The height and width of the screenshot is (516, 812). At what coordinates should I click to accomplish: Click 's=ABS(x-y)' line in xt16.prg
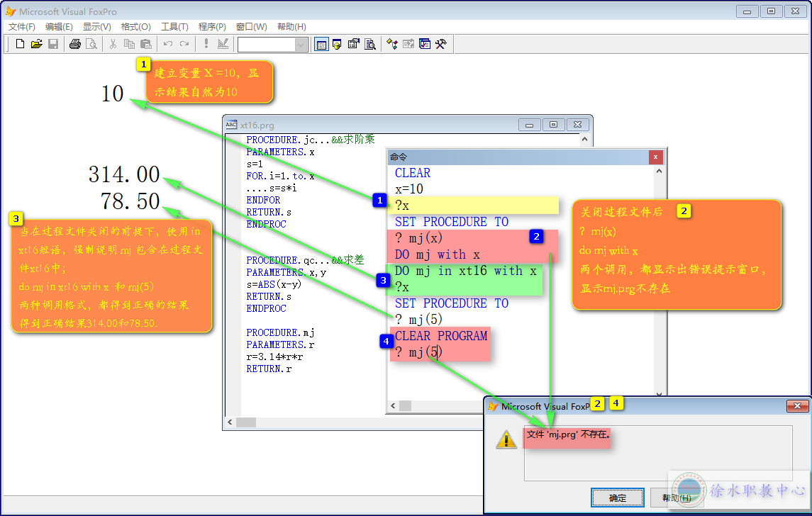pyautogui.click(x=274, y=284)
